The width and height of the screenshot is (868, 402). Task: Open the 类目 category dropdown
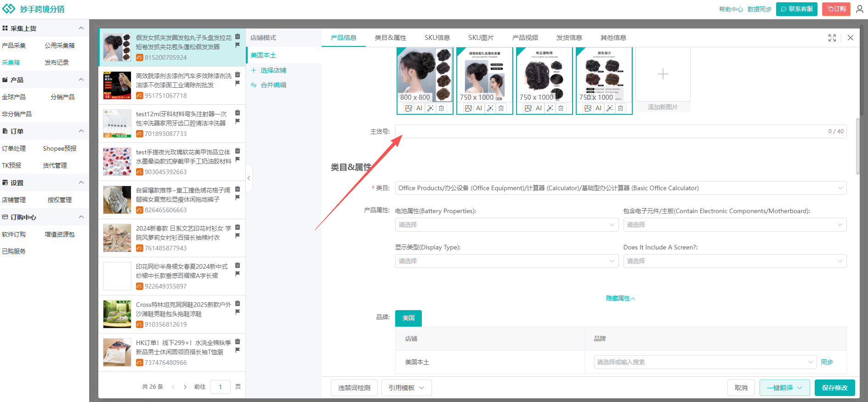pyautogui.click(x=621, y=188)
